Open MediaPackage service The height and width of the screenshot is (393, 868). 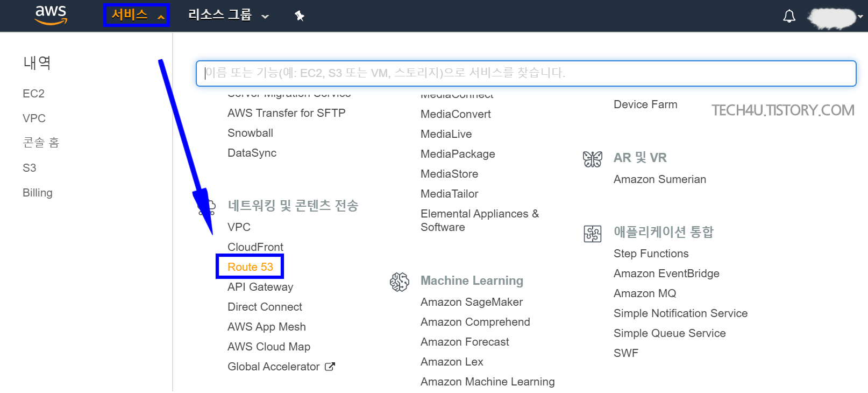point(458,154)
